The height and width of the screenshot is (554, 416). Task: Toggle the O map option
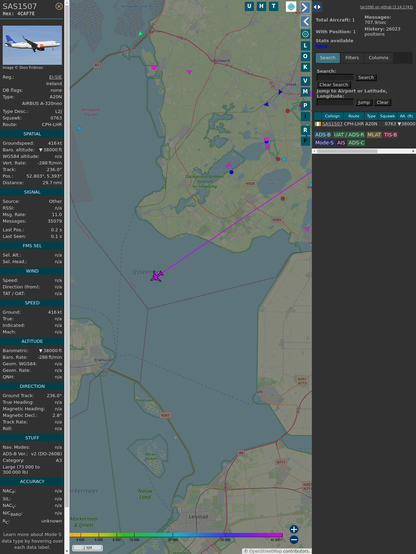305,56
